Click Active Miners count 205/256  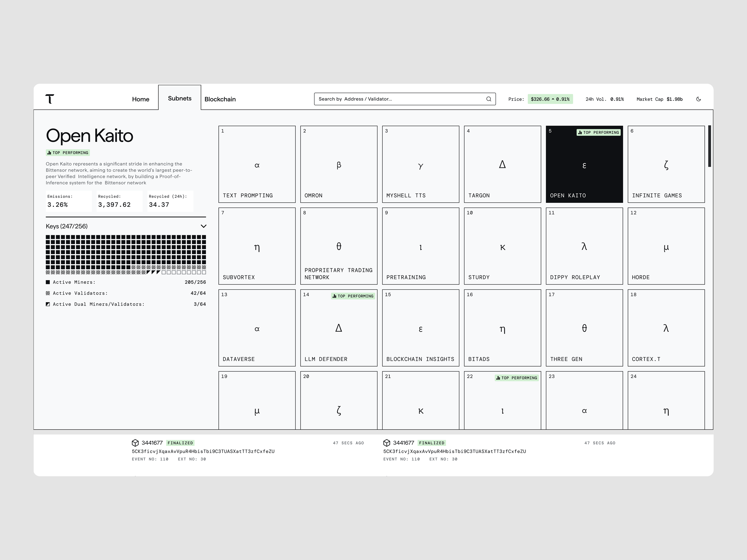(x=195, y=282)
